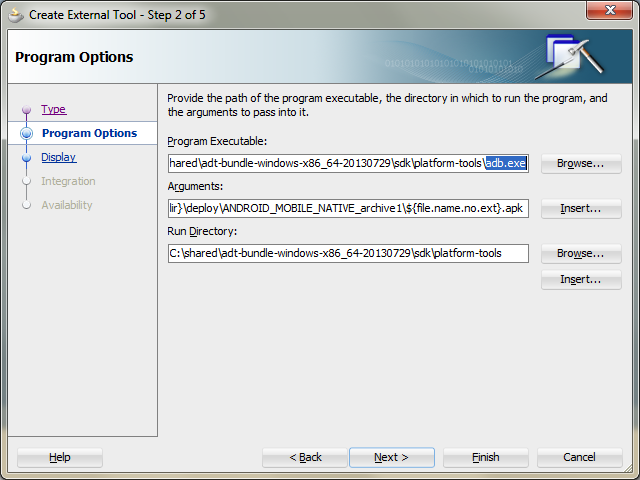The image size is (640, 480).
Task: Click the instruction text about program executable
Action: point(387,105)
